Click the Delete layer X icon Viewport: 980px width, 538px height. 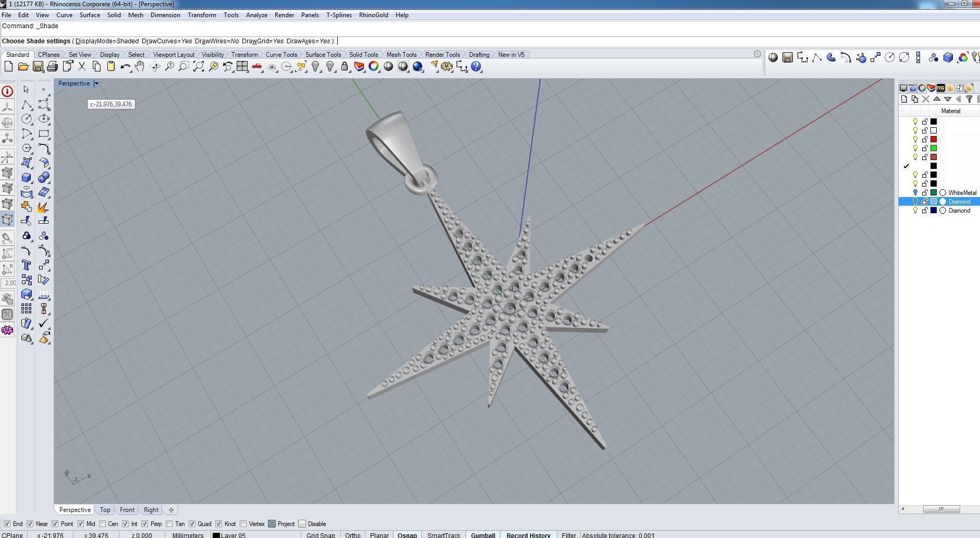click(926, 99)
